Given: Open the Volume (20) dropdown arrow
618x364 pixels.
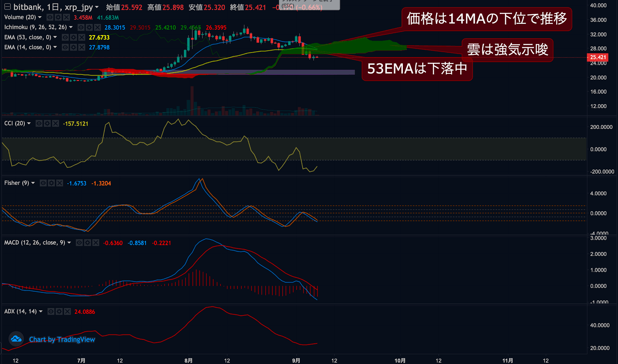Looking at the screenshot, I should pos(40,17).
